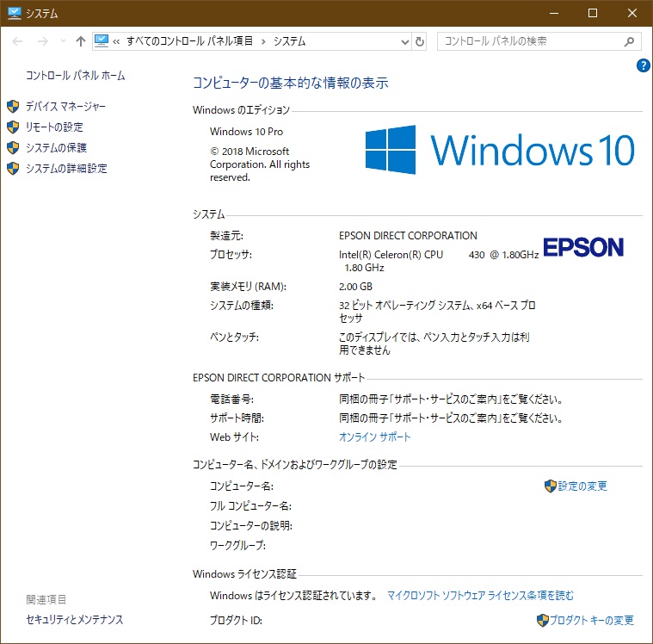Click the EPSON manufacturer logo
Viewport: 653px width, 644px height.
(583, 247)
